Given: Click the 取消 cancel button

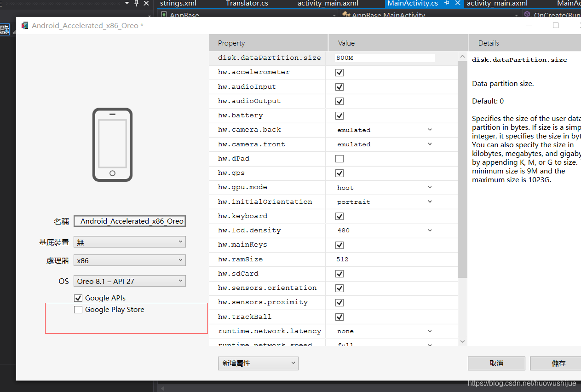Looking at the screenshot, I should click(496, 363).
